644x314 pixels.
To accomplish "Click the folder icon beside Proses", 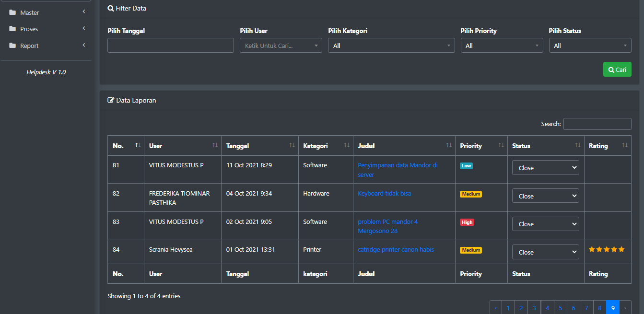I will pyautogui.click(x=12, y=29).
